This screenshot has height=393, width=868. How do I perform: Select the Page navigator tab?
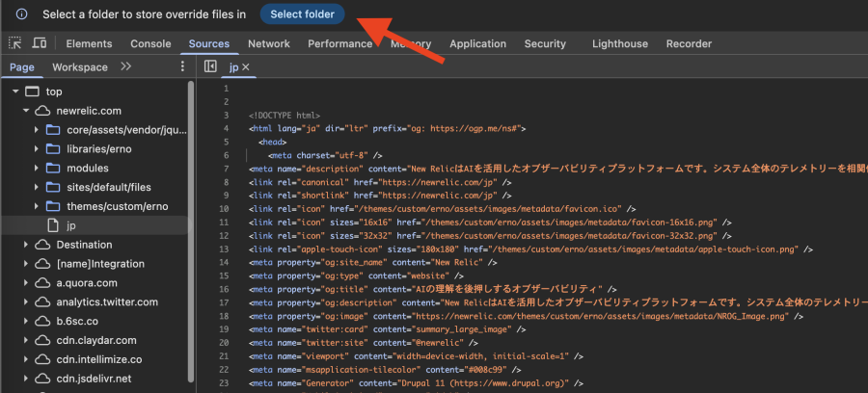point(22,66)
